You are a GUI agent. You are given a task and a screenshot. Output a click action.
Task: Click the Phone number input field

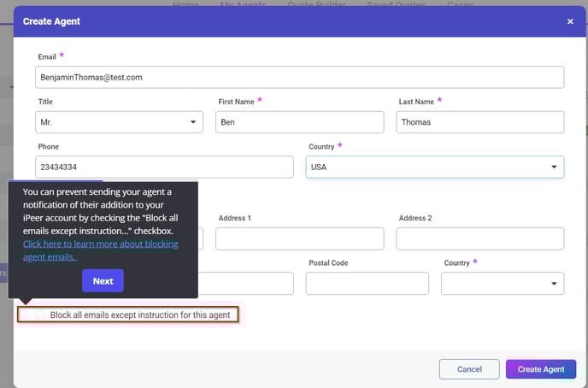[x=165, y=168]
